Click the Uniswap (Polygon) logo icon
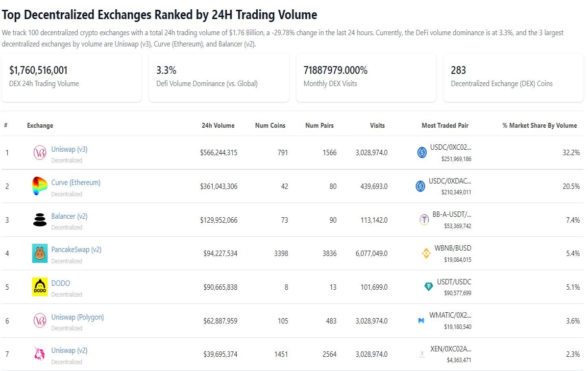 click(40, 321)
